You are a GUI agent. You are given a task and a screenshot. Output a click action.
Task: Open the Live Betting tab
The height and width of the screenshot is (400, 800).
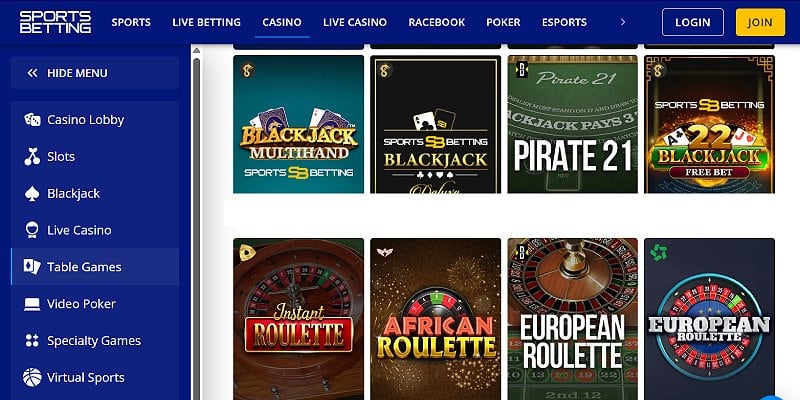[x=207, y=22]
